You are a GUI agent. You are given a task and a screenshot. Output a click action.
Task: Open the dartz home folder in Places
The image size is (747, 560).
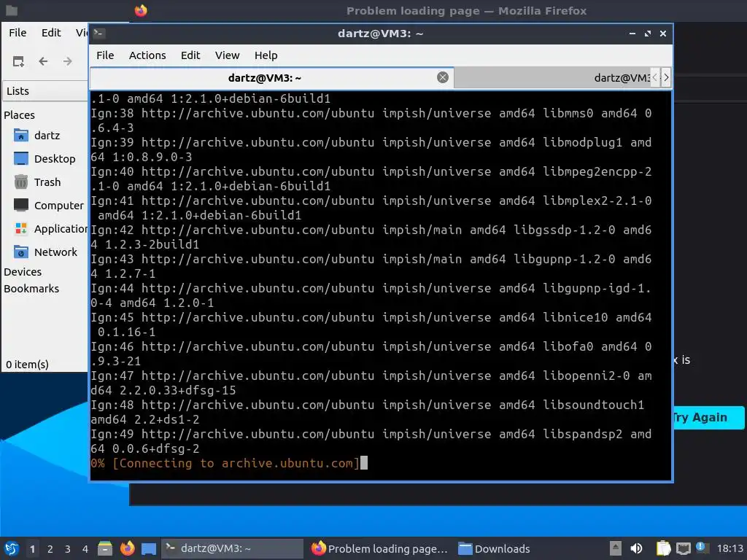coord(45,136)
